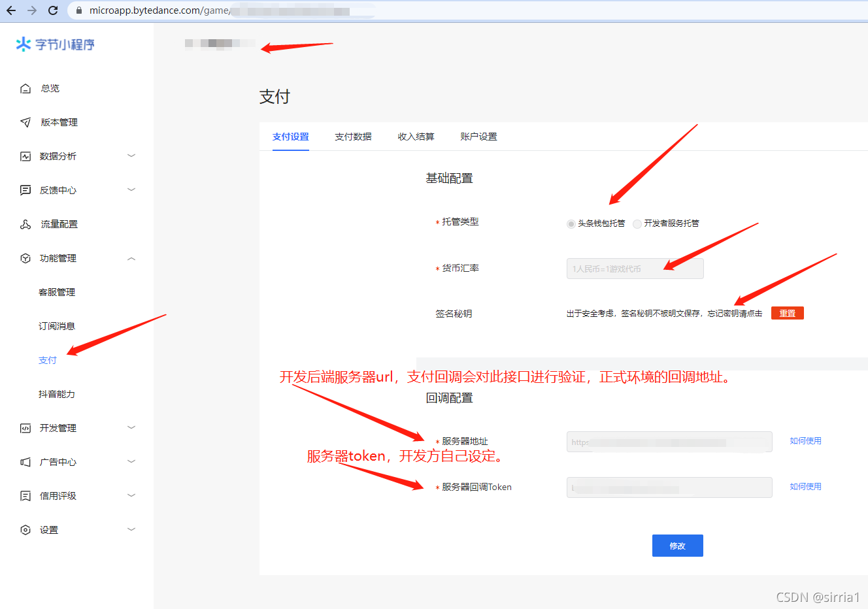Collapse the 功能管理 chevron

[131, 258]
